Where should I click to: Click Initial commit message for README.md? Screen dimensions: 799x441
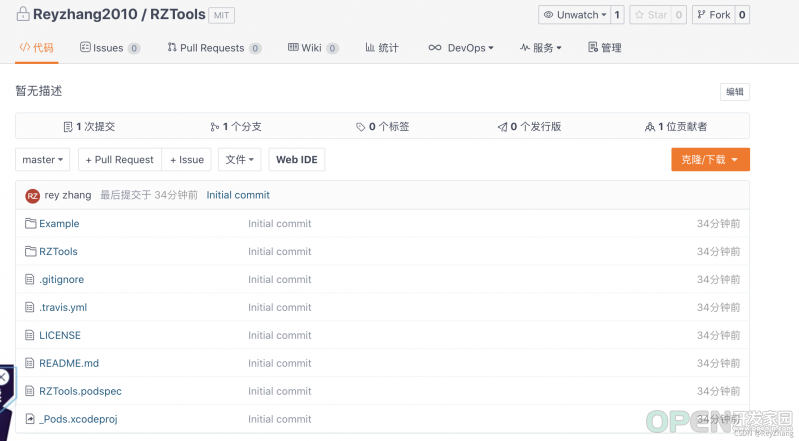(x=280, y=364)
